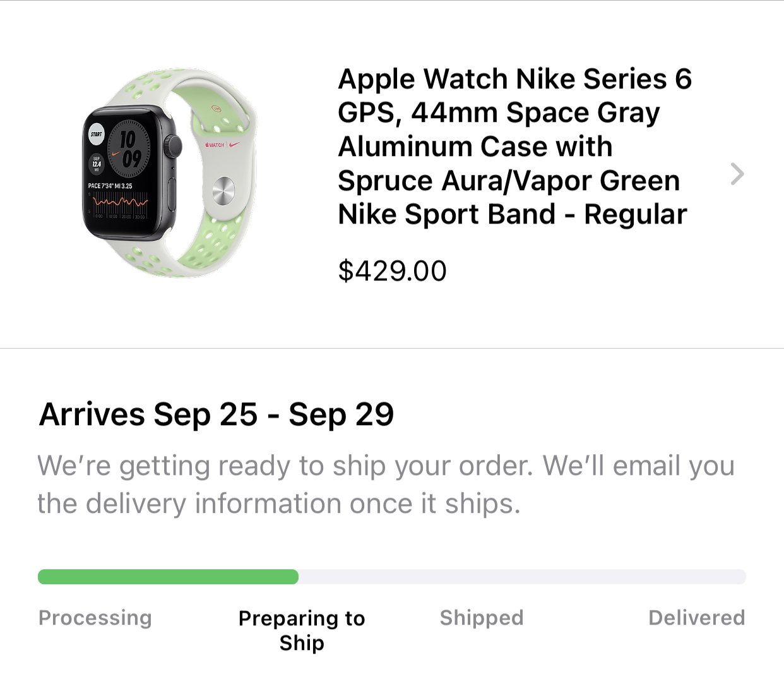The height and width of the screenshot is (691, 784).
Task: Select the Preparing to Ship status step
Action: pos(302,630)
